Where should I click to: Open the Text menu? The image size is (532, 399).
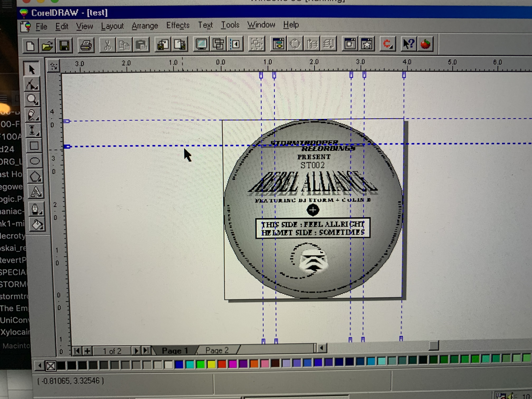pyautogui.click(x=205, y=25)
